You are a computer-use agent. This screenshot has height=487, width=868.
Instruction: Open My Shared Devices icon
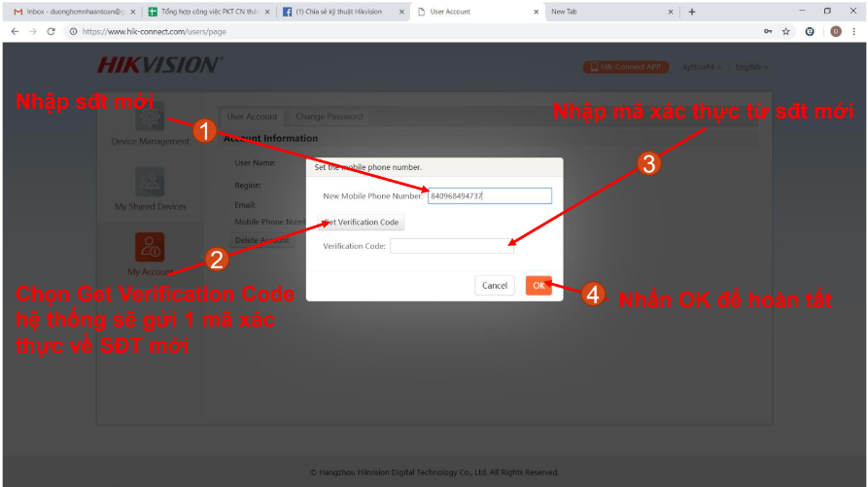tap(150, 183)
